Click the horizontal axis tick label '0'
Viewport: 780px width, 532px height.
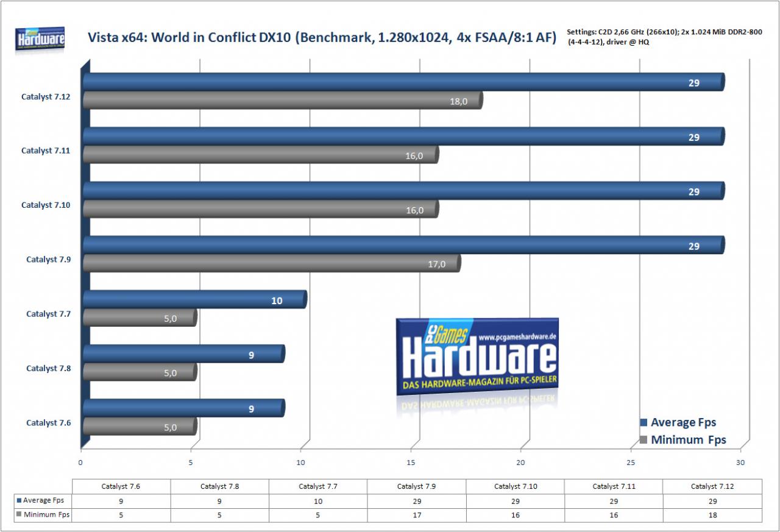(x=81, y=463)
